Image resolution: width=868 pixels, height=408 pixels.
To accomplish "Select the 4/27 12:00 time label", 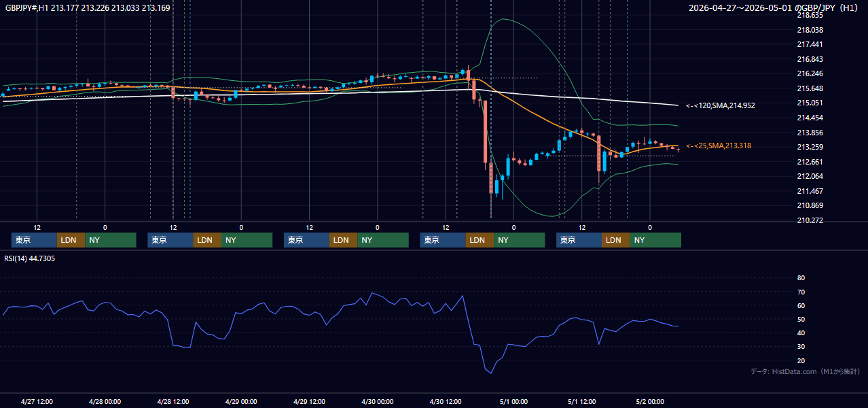I will 37,402.
